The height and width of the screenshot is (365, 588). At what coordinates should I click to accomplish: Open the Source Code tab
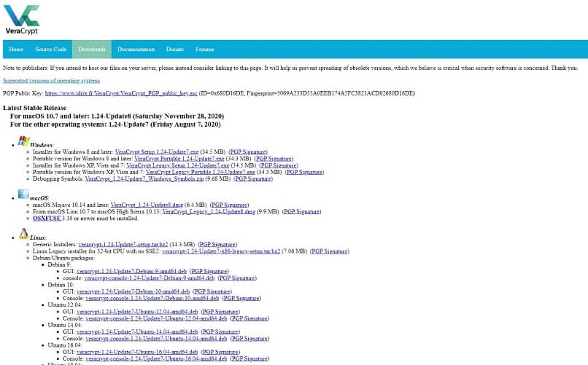tap(51, 50)
